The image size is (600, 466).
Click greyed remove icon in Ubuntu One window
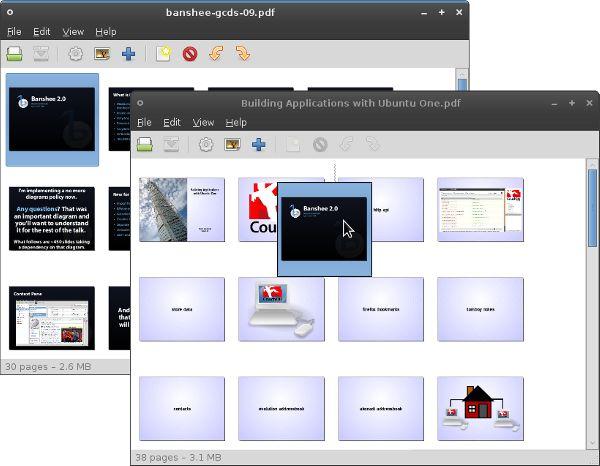click(x=320, y=145)
